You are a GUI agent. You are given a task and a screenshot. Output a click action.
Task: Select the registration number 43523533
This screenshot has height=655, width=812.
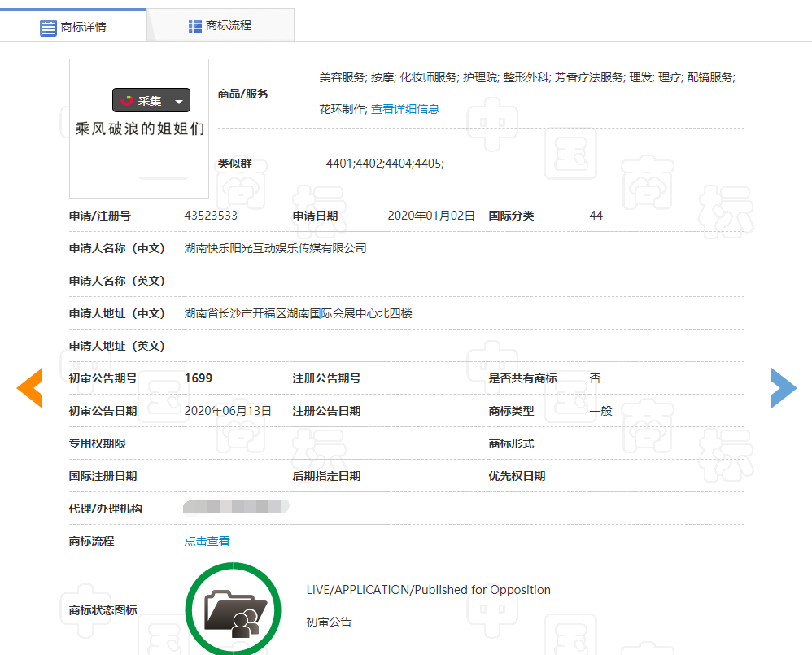click(211, 216)
